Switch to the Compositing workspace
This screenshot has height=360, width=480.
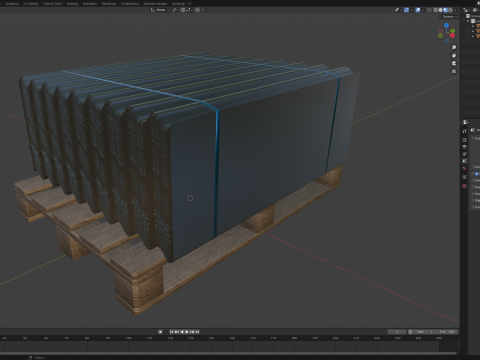130,4
